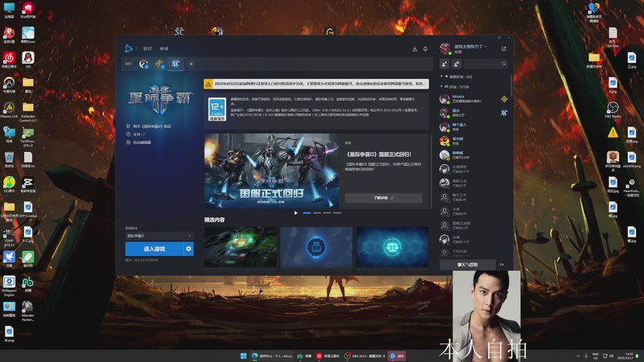The image size is (644, 362).
Task: Select the fourth carousel page indicator
Action: pyautogui.click(x=336, y=213)
